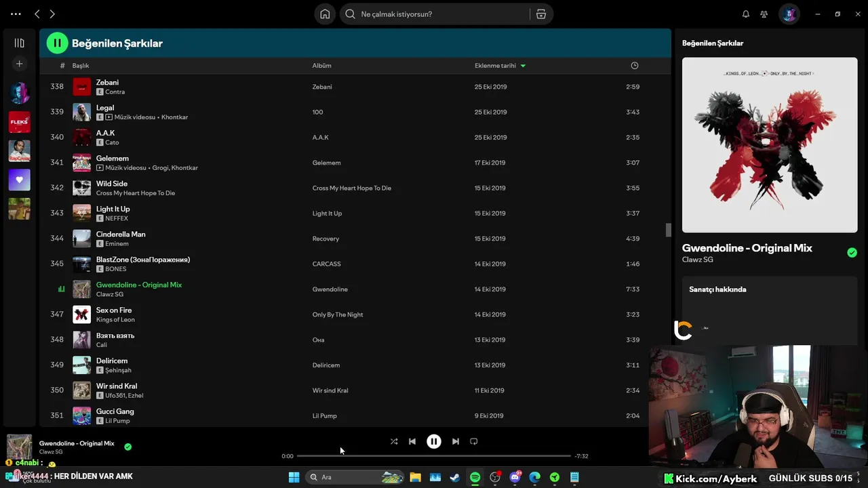This screenshot has width=868, height=488.
Task: Click the Sex on Fire cover thumbnail
Action: tap(81, 314)
